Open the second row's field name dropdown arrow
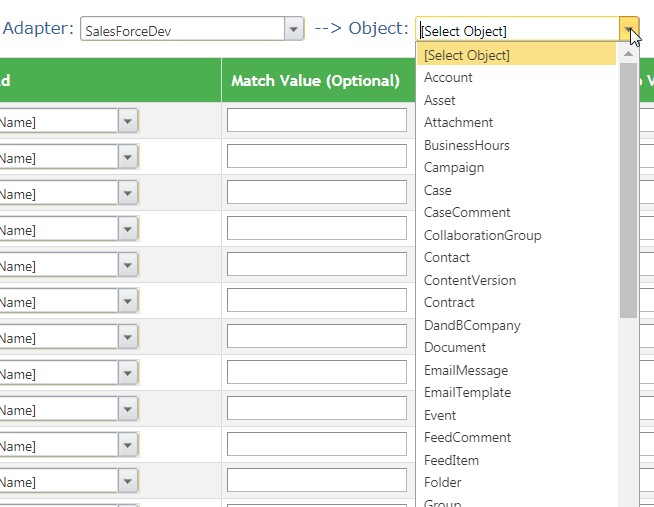This screenshot has width=654, height=507. (128, 157)
